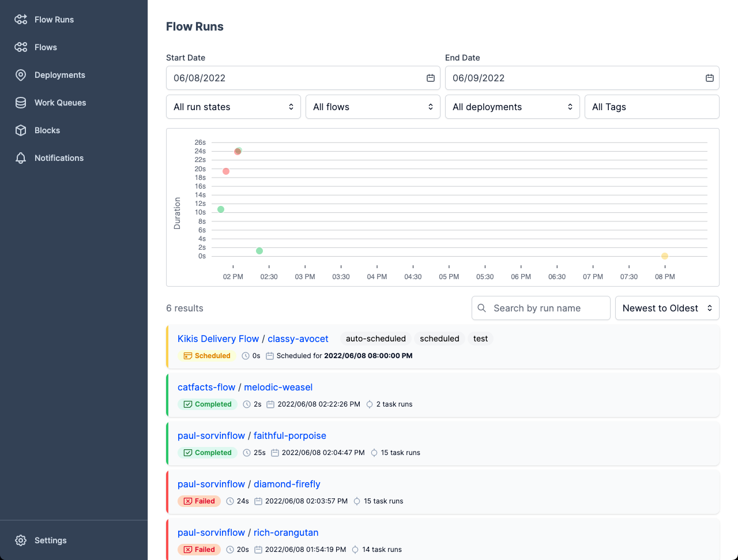Click the Flow Runs sidebar icon
Screen dimensions: 738x560
[x=21, y=20]
